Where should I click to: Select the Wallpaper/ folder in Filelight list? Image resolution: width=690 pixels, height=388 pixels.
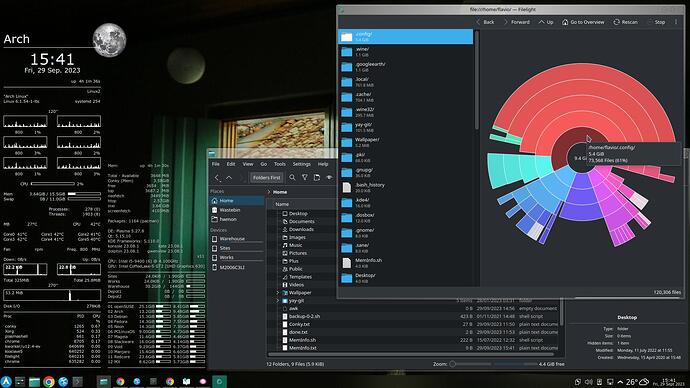405,142
